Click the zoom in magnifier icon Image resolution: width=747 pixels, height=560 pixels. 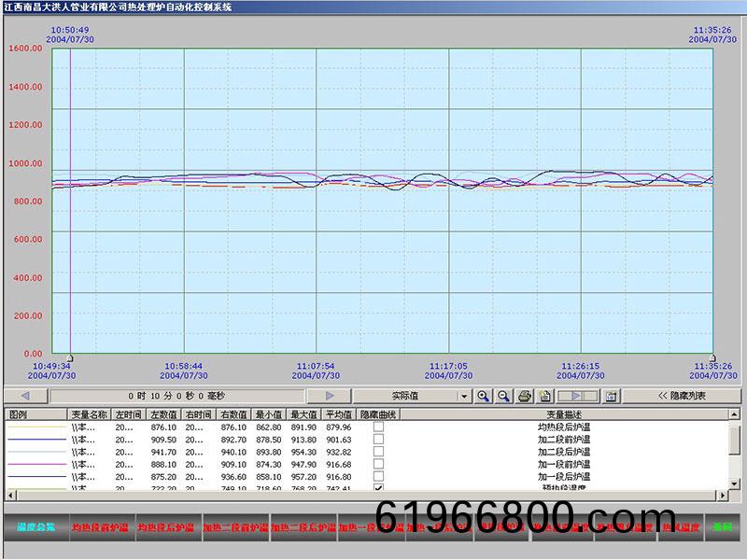[x=484, y=396]
